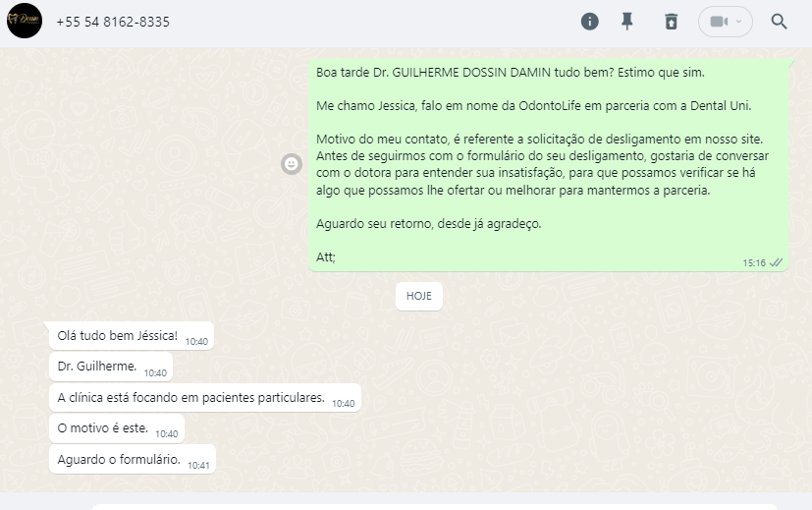Expand the video call dropdown arrow

pos(739,22)
